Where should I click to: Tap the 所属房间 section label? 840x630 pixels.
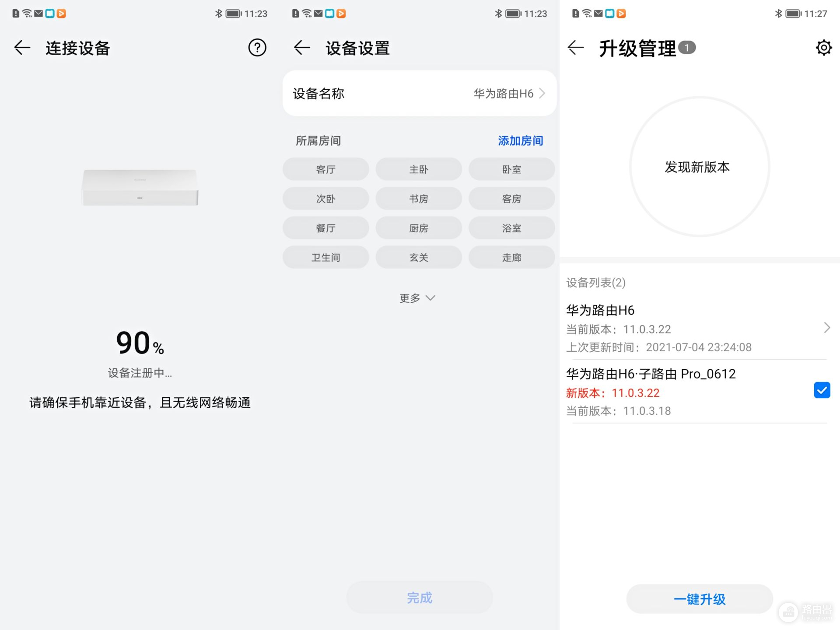click(318, 141)
